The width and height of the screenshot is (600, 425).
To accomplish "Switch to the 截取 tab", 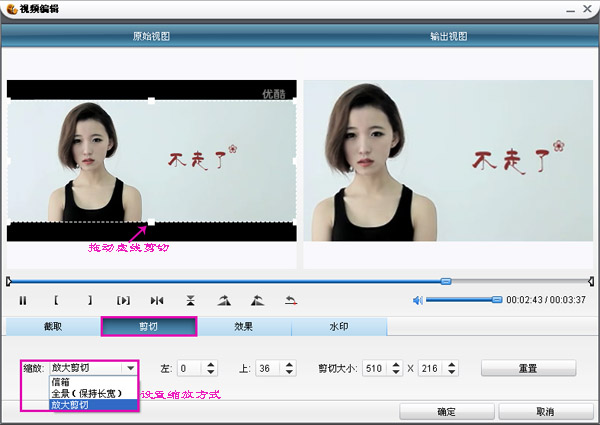I will pos(53,326).
